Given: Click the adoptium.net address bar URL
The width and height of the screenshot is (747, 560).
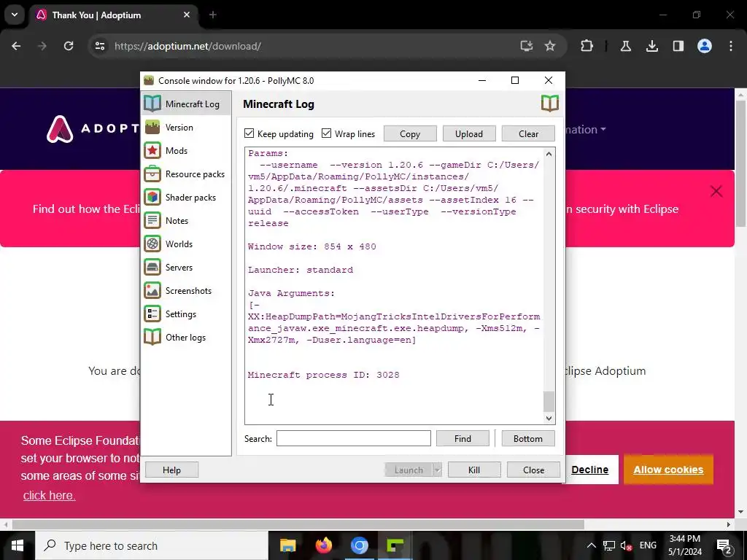Looking at the screenshot, I should [187, 46].
